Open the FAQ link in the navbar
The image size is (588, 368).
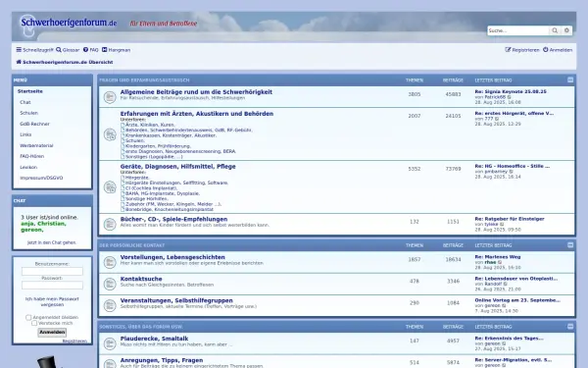(x=91, y=50)
